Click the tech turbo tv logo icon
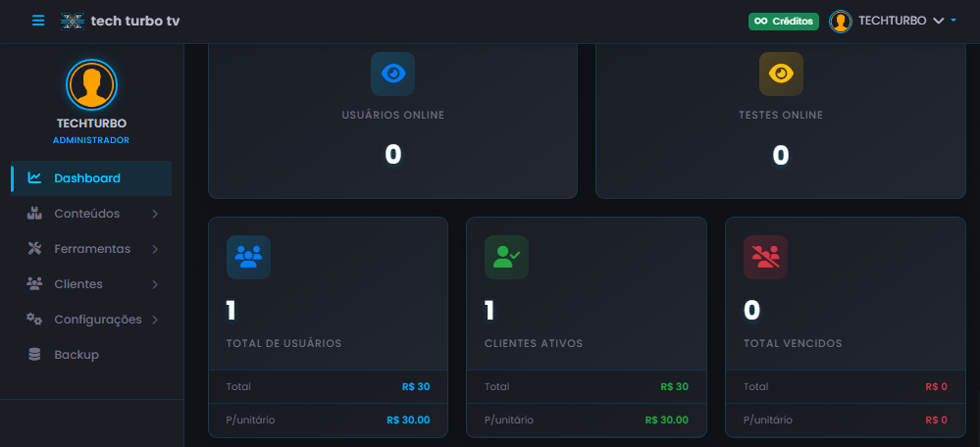Viewport: 980px width, 447px height. click(73, 22)
